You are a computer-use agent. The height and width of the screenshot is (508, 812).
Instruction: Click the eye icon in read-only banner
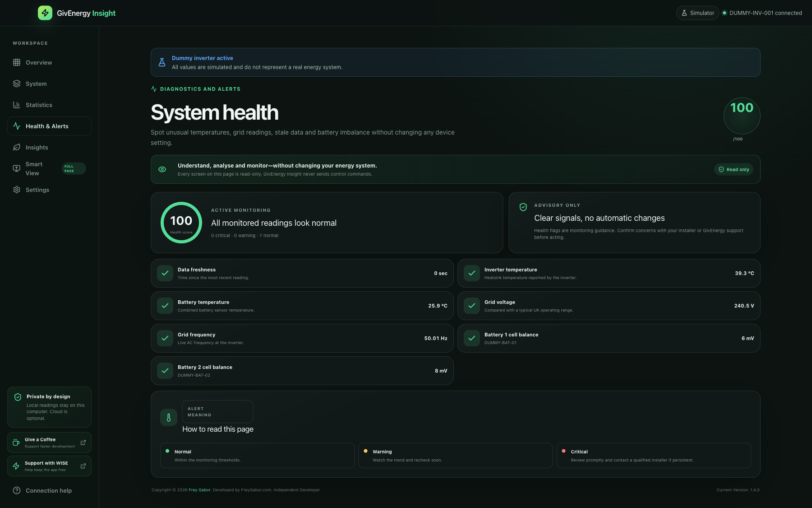162,169
